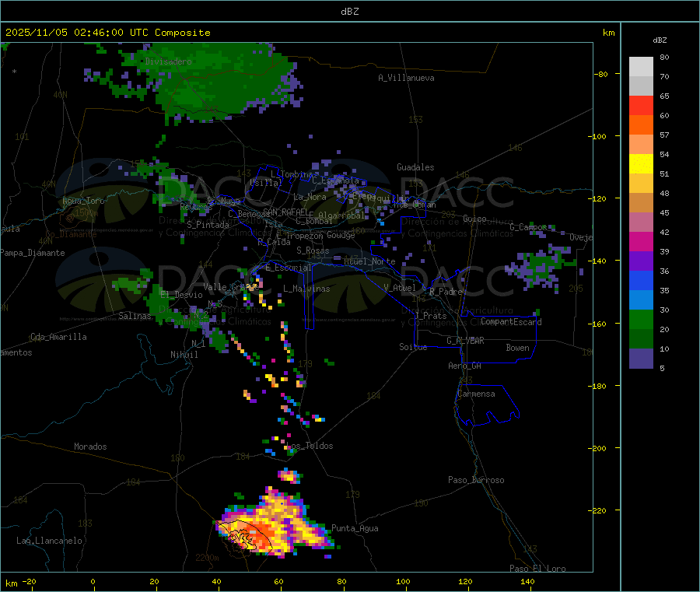This screenshot has width=700, height=592.
Task: Select the orange 57 dBZ legend swatch
Action: pos(641,125)
